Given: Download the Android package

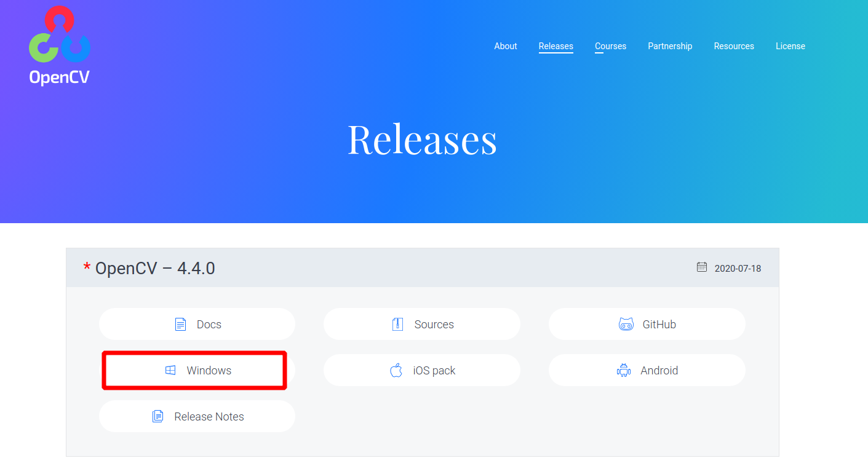Looking at the screenshot, I should [647, 370].
